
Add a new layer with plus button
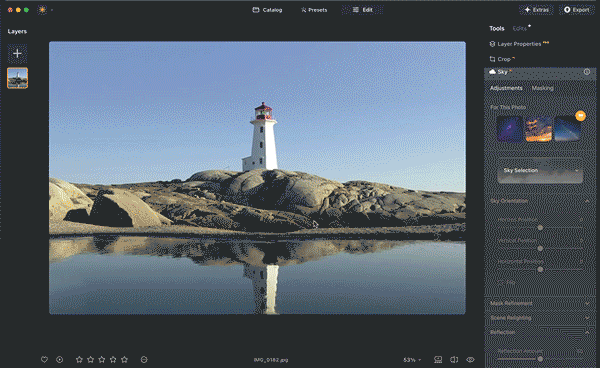(x=17, y=53)
